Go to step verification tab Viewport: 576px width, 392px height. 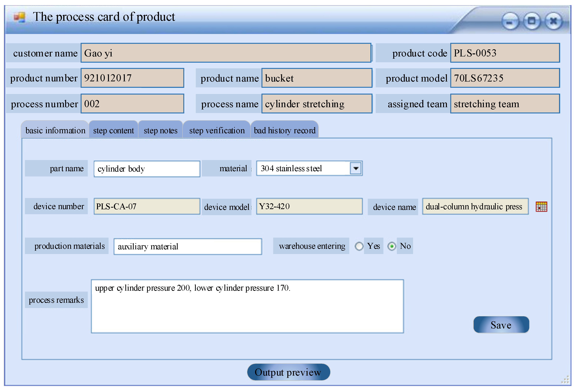pos(217,130)
